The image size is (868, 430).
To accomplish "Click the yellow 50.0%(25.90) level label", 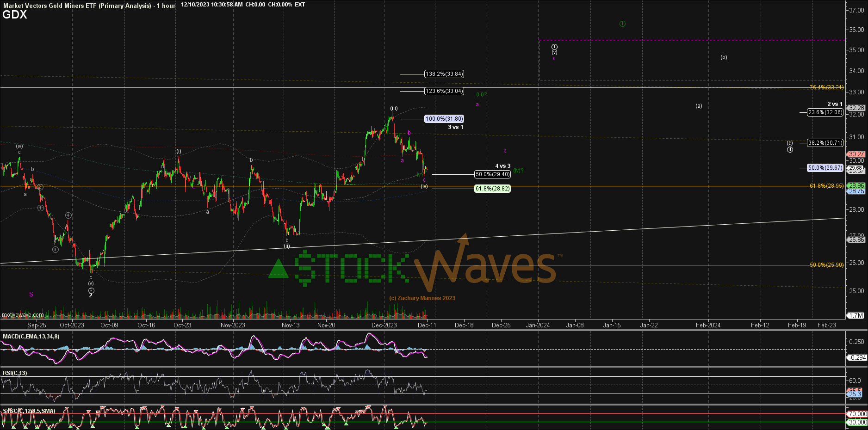I will (827, 265).
